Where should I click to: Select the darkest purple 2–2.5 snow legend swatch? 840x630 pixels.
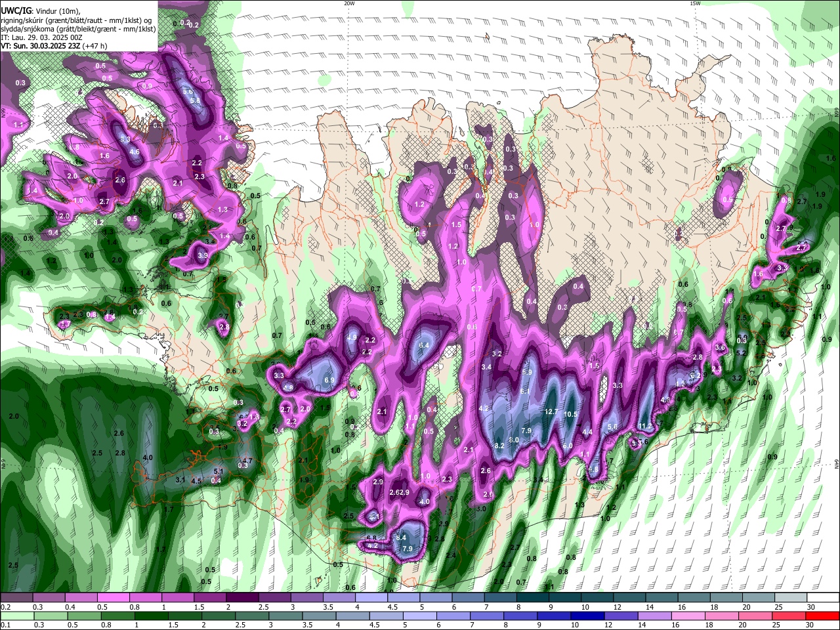[242, 598]
